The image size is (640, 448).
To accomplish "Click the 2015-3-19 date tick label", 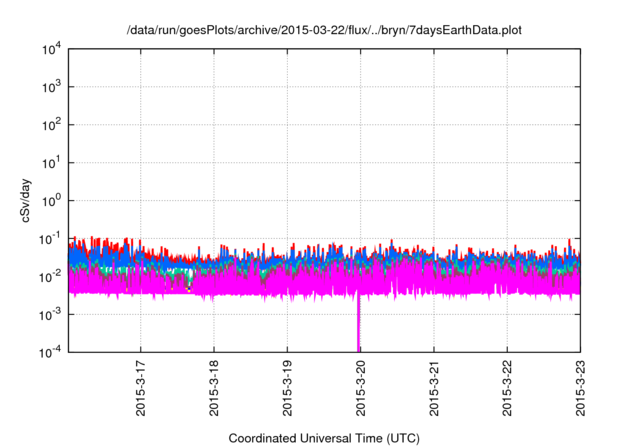I will coord(287,388).
